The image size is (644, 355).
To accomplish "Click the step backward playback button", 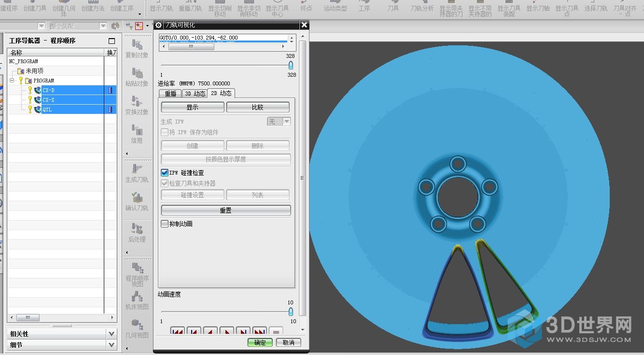I will point(194,331).
